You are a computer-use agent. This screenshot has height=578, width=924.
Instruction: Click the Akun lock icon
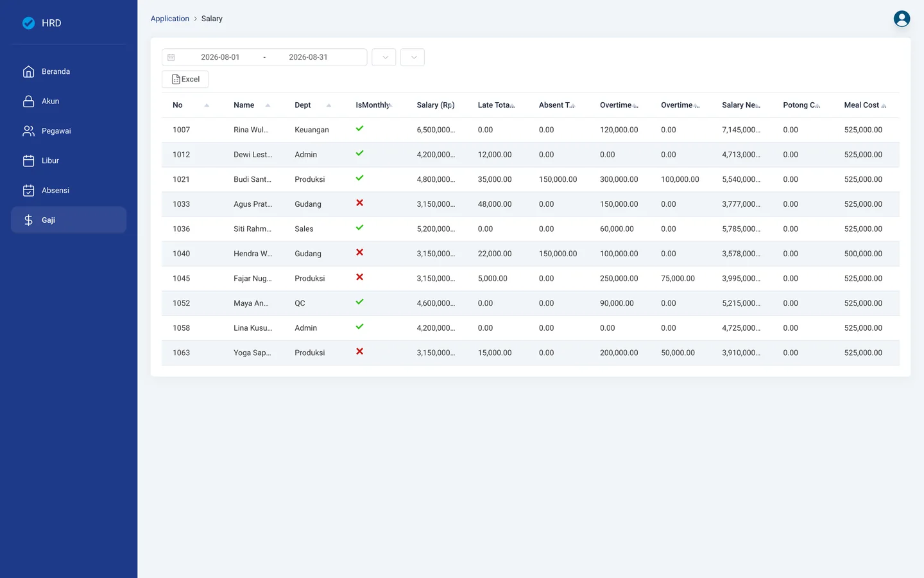coord(28,101)
